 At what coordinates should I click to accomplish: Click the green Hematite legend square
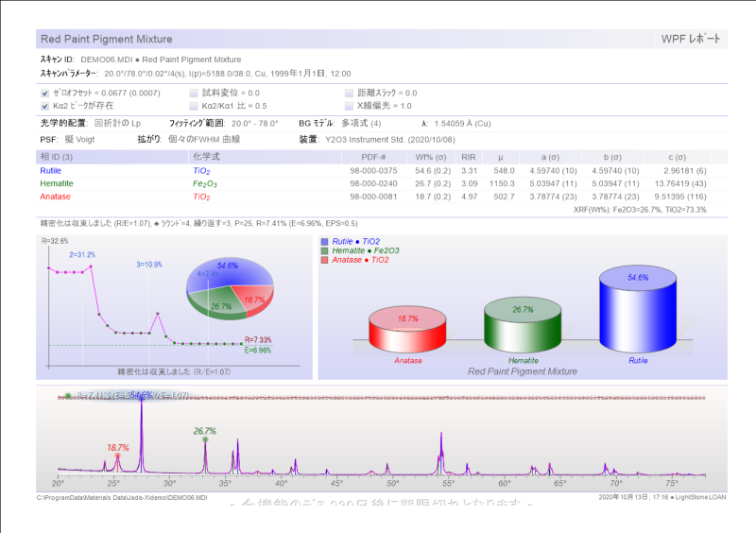tap(323, 250)
